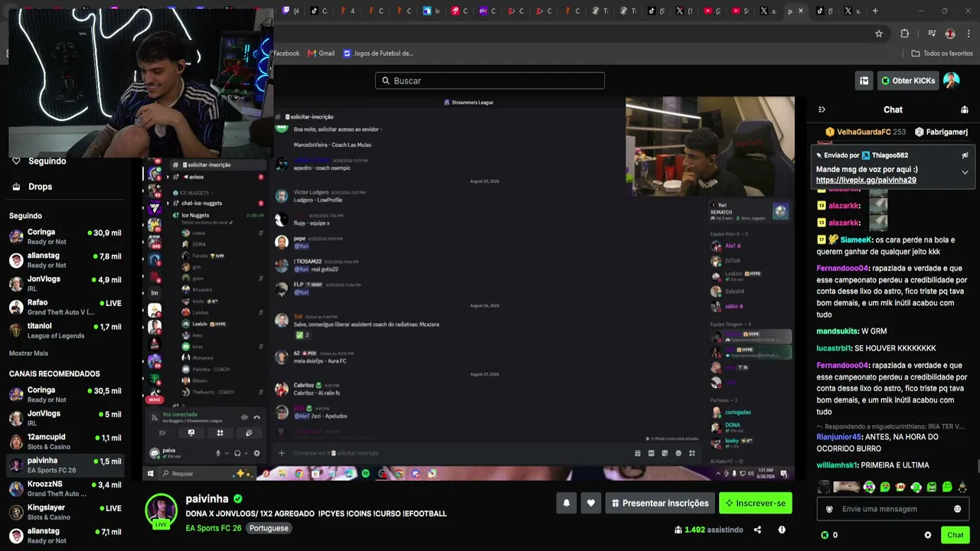Viewport: 980px width, 551px height.
Task: Click the chat message input field
Action: click(893, 510)
